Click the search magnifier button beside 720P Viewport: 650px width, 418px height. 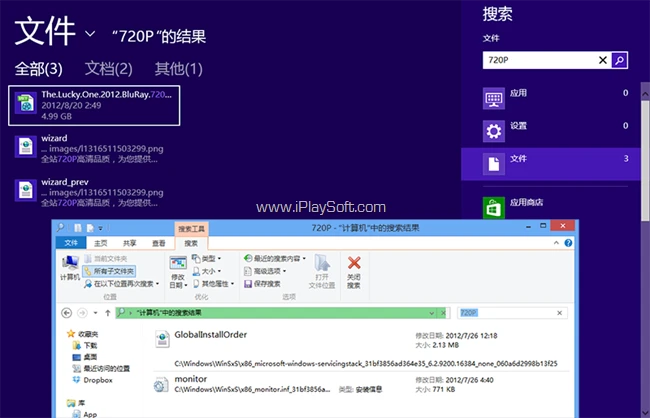point(619,61)
